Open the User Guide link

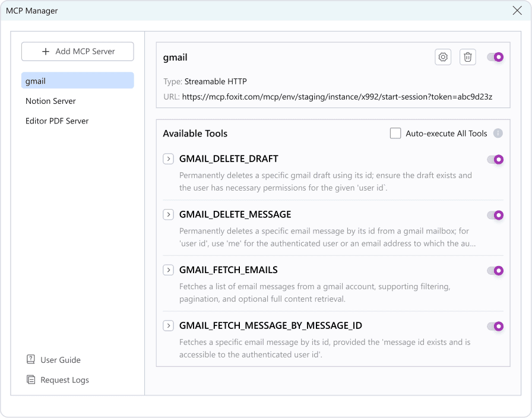pyautogui.click(x=53, y=360)
